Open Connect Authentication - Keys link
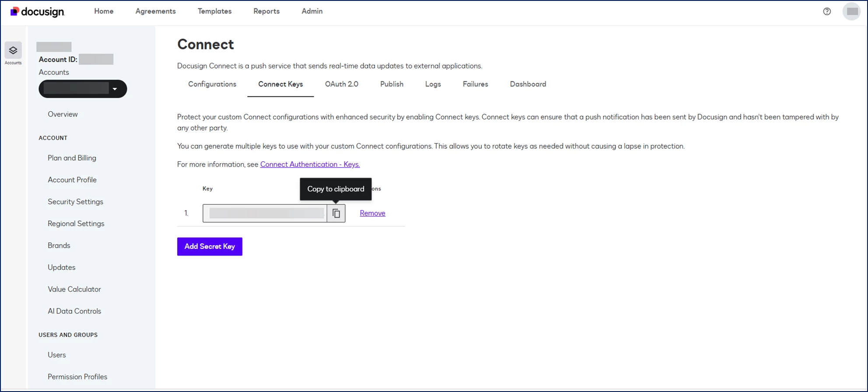Image resolution: width=868 pixels, height=392 pixels. (x=310, y=164)
